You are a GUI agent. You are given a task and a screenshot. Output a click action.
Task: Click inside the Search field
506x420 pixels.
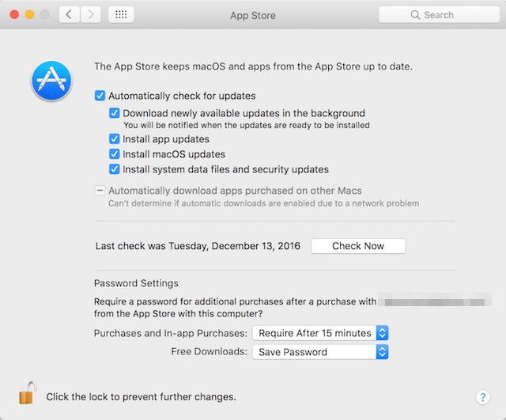pos(447,15)
